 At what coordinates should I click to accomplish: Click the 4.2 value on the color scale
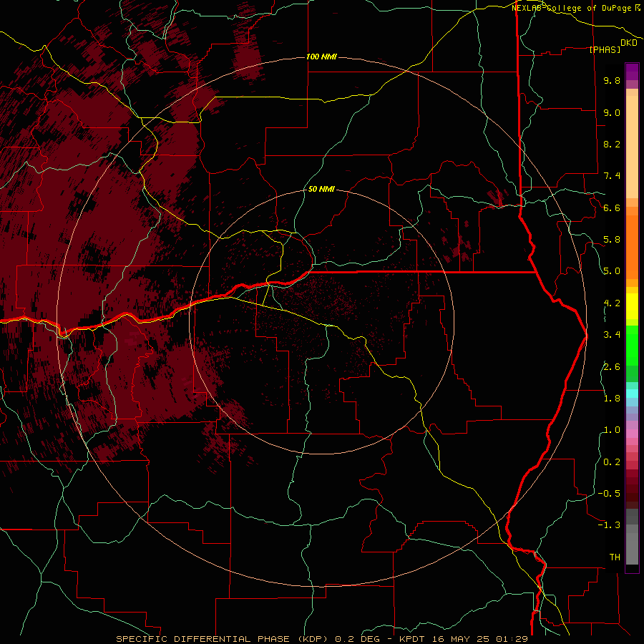tap(612, 303)
